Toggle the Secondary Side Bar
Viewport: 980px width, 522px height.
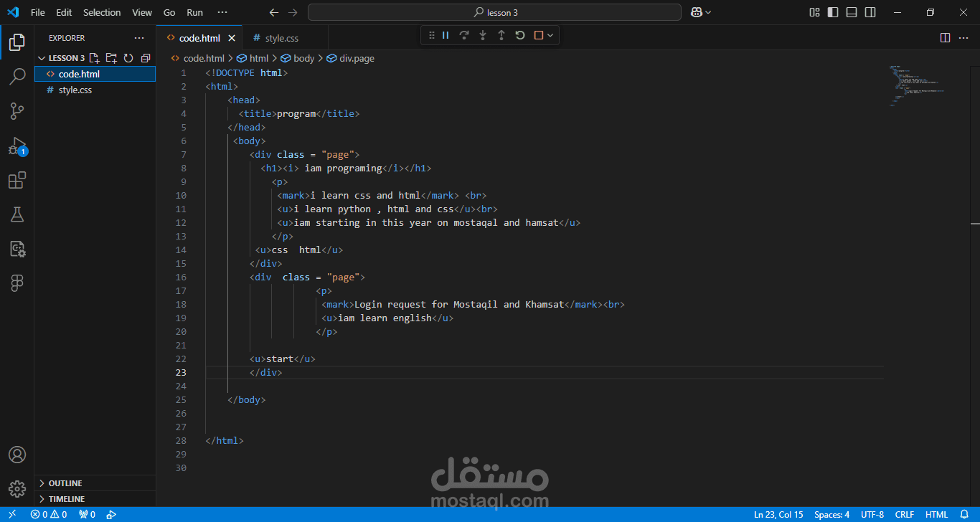[x=870, y=12]
